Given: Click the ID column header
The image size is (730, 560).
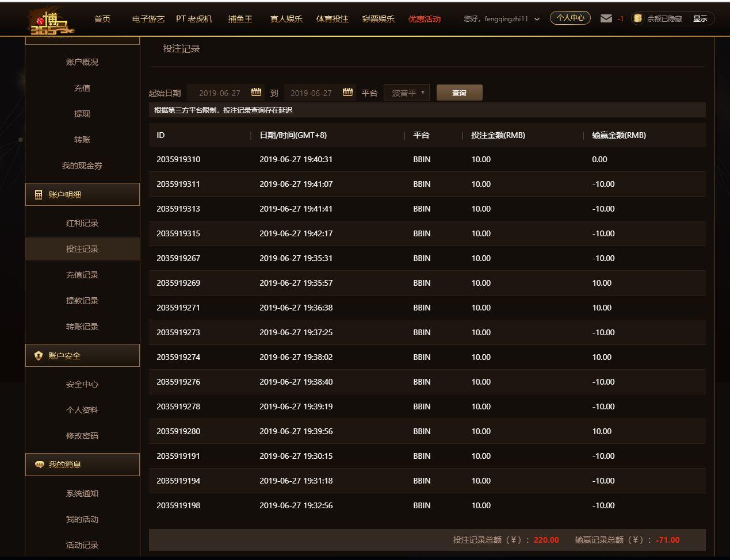Looking at the screenshot, I should coord(160,135).
